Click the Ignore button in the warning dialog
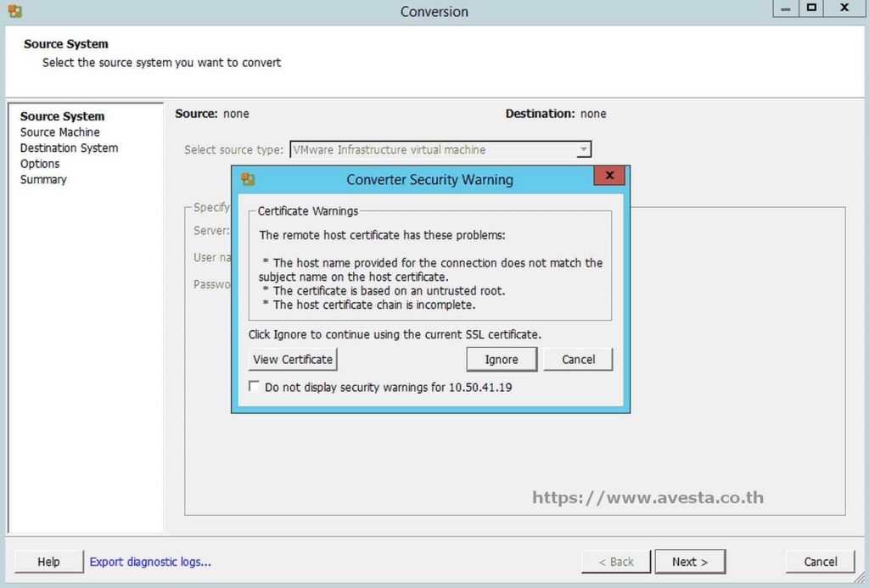This screenshot has height=588, width=869. (502, 359)
